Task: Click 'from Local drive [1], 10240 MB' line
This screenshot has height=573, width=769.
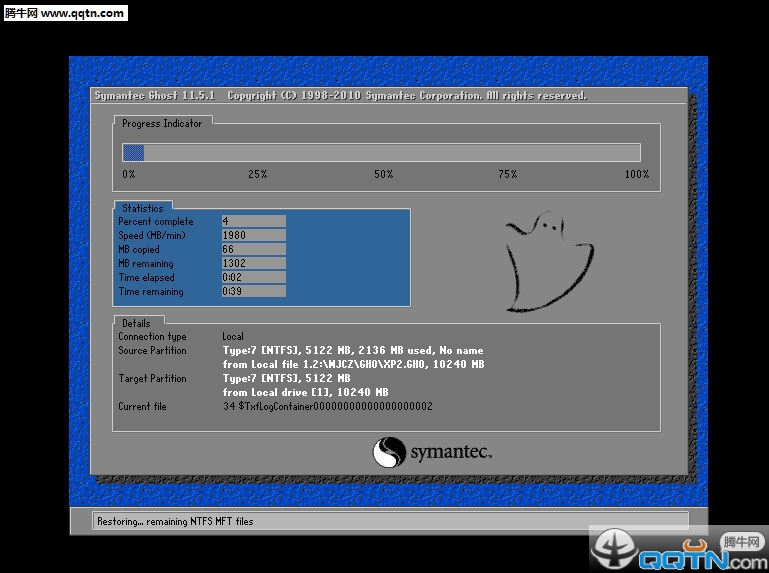Action: [x=305, y=392]
